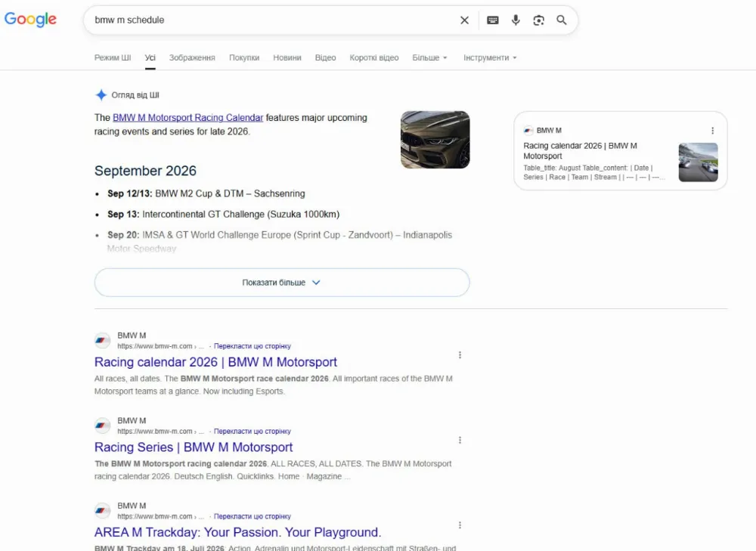
Task: Click bmw-m.com URL under Racing Series result
Action: [160, 432]
